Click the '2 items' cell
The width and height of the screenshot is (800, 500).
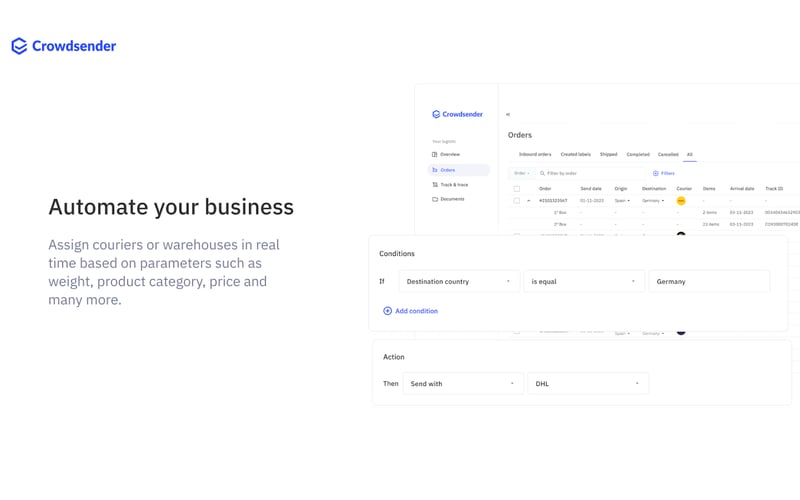click(x=710, y=212)
